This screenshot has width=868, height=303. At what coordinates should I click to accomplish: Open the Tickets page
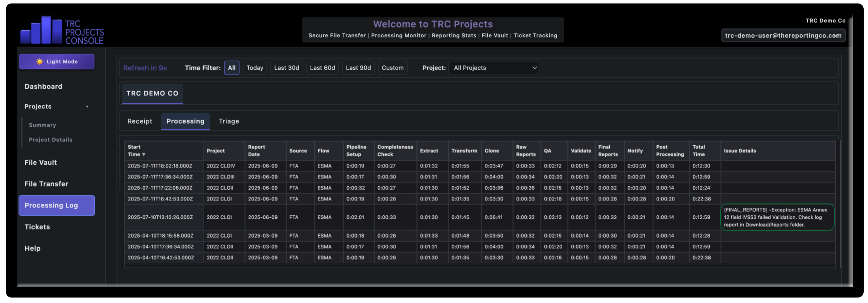pos(37,227)
